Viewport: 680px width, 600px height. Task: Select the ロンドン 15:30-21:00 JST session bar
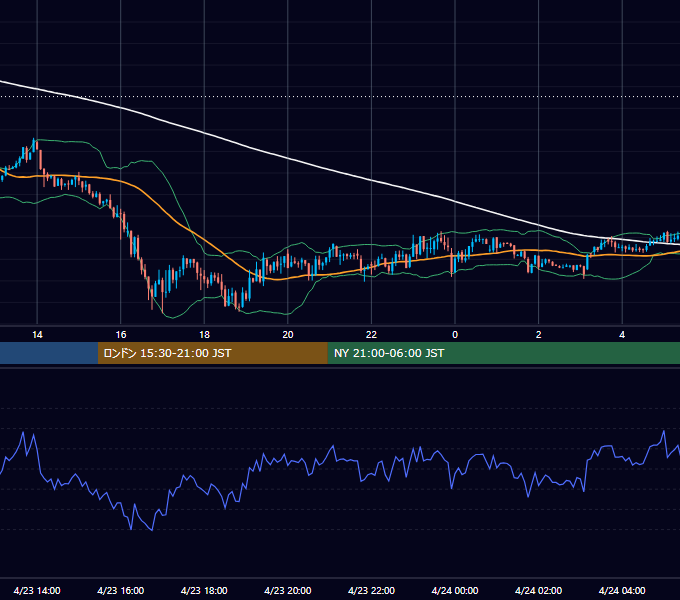[x=212, y=353]
